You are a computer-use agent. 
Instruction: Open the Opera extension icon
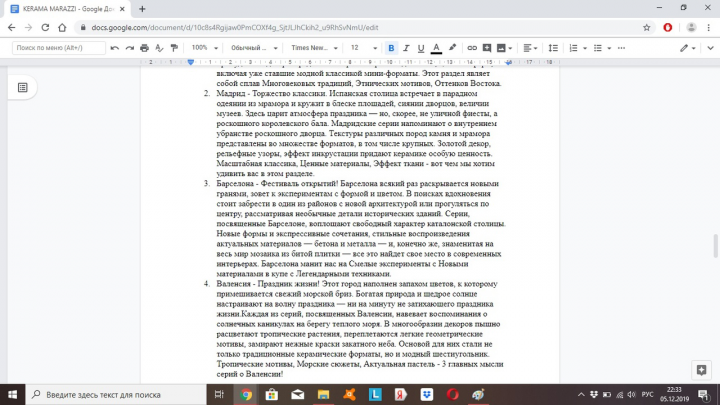pos(668,28)
